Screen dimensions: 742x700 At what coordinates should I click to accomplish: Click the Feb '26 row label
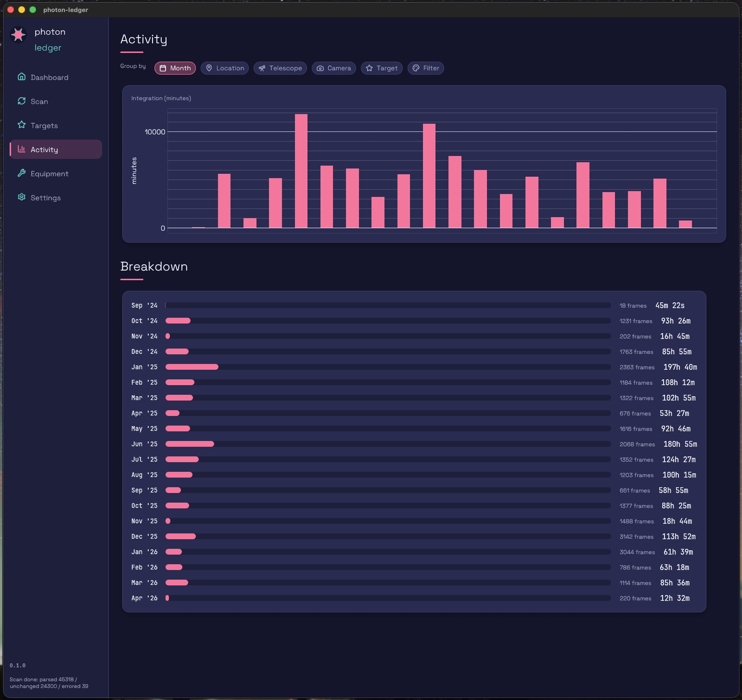tap(144, 567)
